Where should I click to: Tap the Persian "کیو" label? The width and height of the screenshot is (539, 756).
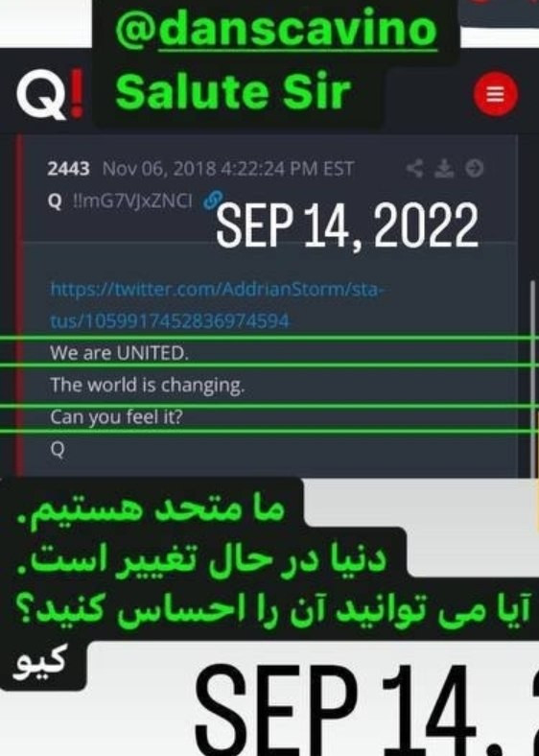click(x=39, y=664)
